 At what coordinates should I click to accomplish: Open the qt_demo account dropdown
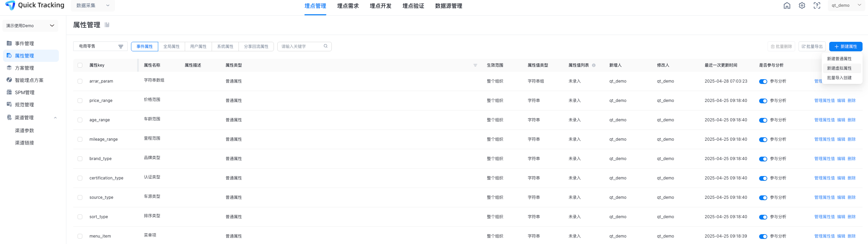[846, 5]
